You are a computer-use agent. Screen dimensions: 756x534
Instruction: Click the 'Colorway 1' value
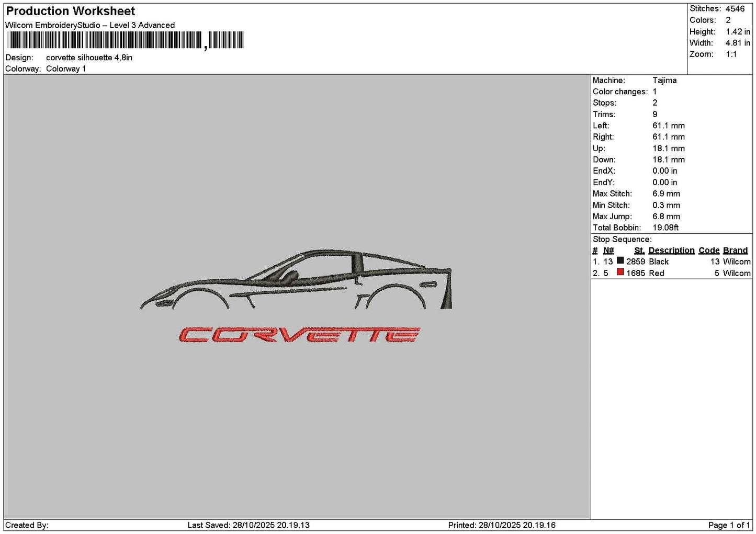click(x=66, y=69)
